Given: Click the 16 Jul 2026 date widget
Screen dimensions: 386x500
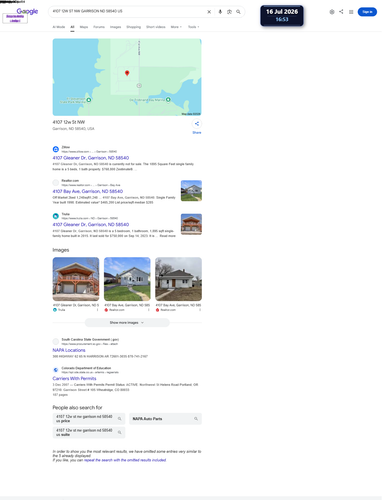Looking at the screenshot, I should (282, 15).
